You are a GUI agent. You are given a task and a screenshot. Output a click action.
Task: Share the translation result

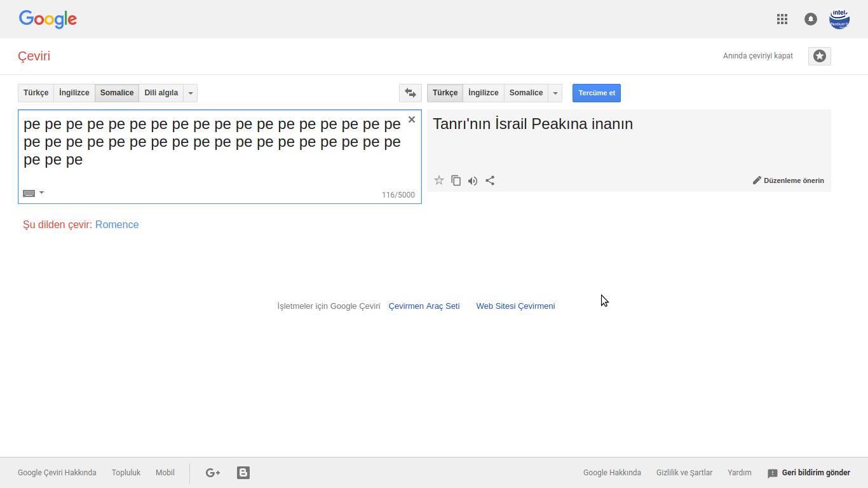[x=490, y=180]
